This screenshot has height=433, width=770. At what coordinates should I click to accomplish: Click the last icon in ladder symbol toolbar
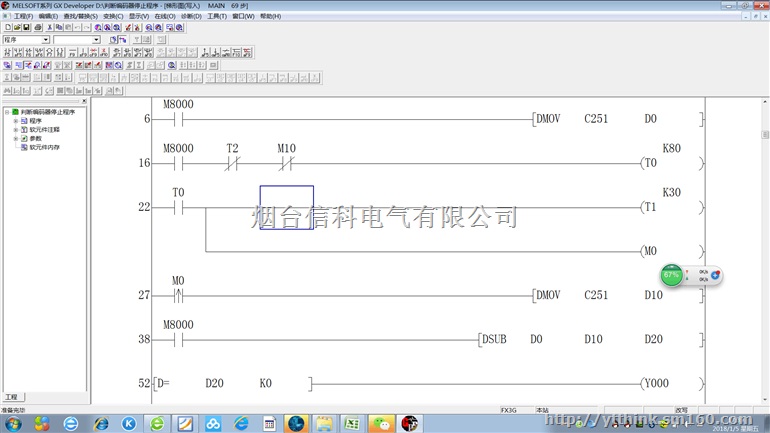click(248, 52)
